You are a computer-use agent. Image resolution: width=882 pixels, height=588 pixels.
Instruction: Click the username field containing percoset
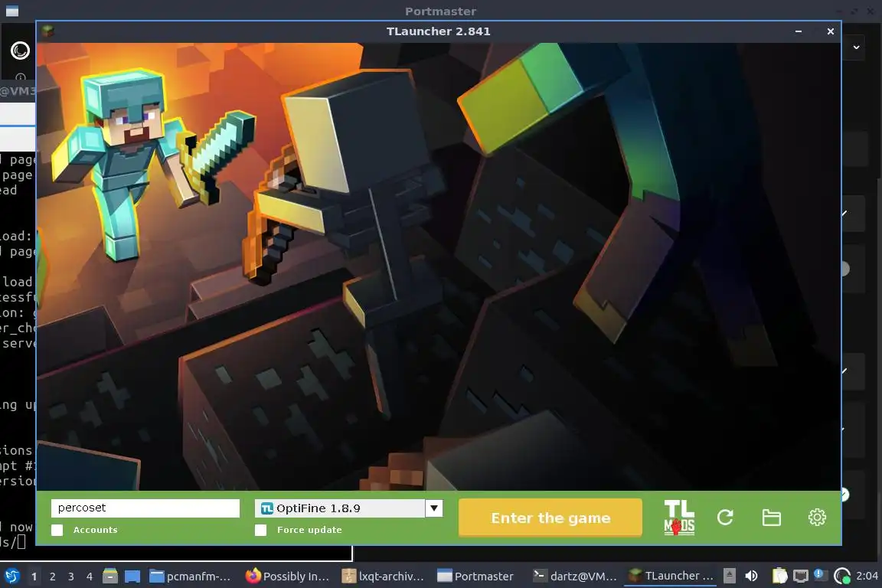pyautogui.click(x=145, y=508)
